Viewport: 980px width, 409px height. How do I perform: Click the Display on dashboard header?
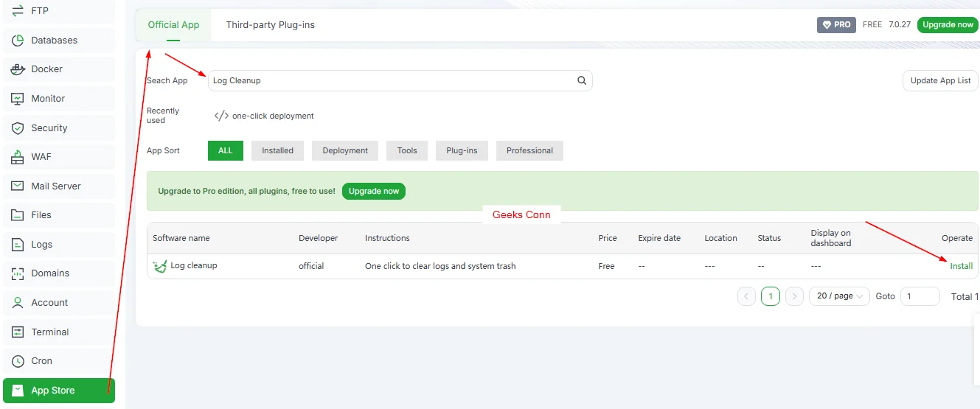tap(831, 238)
